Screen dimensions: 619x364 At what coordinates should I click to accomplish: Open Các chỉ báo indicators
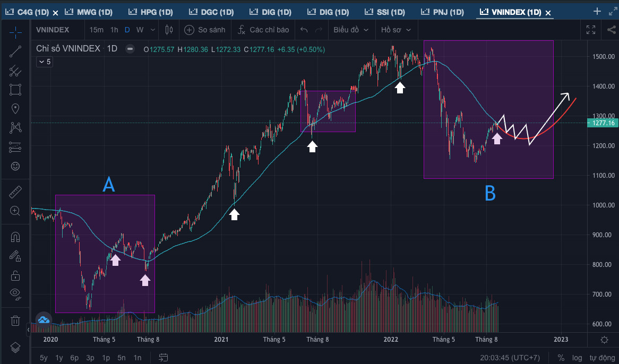click(x=263, y=30)
